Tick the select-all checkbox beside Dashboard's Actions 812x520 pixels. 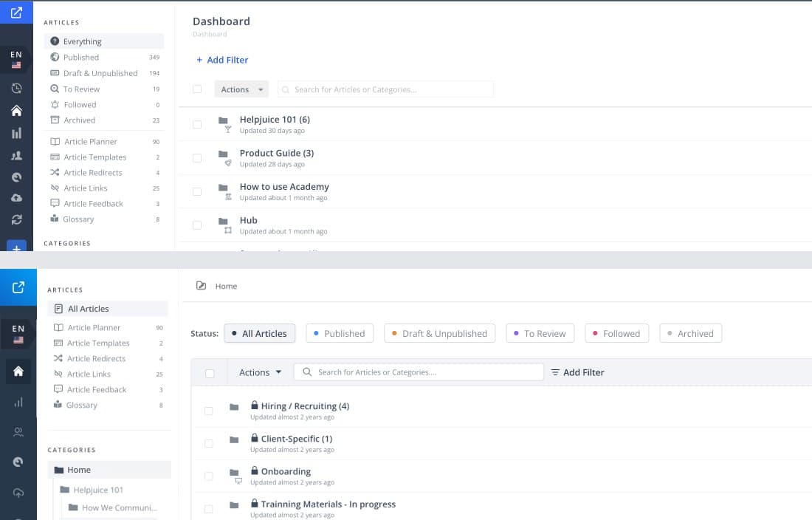[197, 89]
